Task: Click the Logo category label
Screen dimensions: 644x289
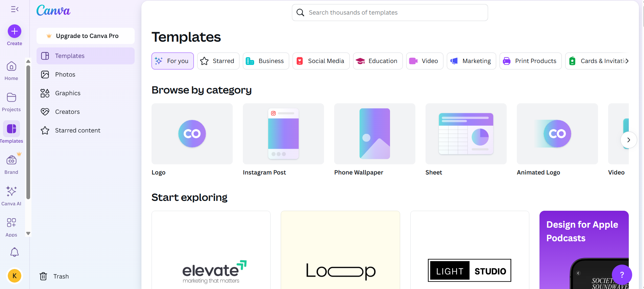Action: pos(158,172)
